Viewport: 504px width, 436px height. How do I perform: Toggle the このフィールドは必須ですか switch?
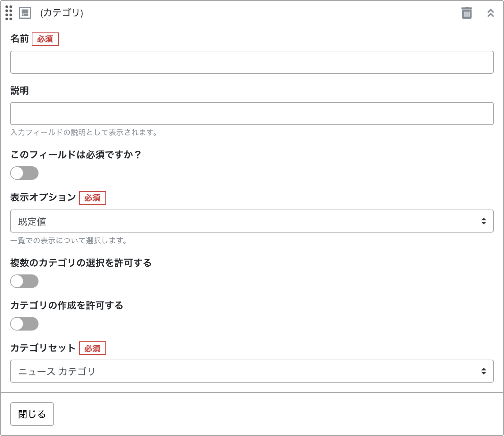pyautogui.click(x=24, y=173)
